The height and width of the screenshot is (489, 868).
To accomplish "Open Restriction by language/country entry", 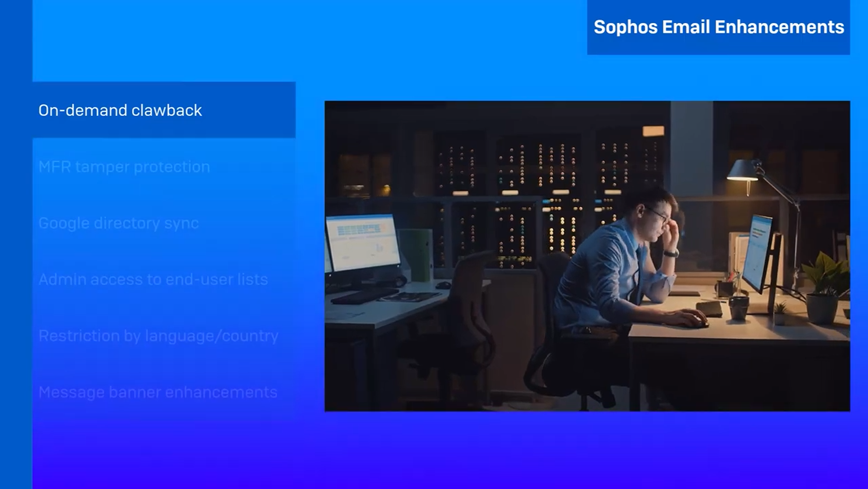I will [x=159, y=336].
